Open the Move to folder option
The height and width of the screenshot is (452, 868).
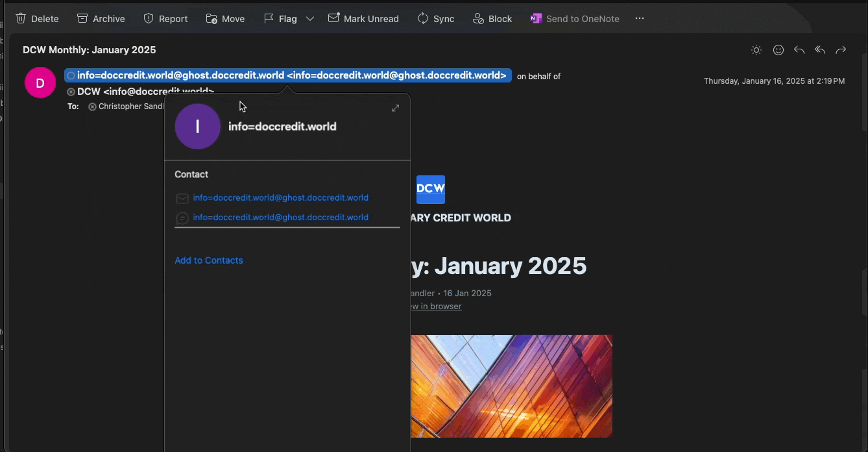coord(225,19)
